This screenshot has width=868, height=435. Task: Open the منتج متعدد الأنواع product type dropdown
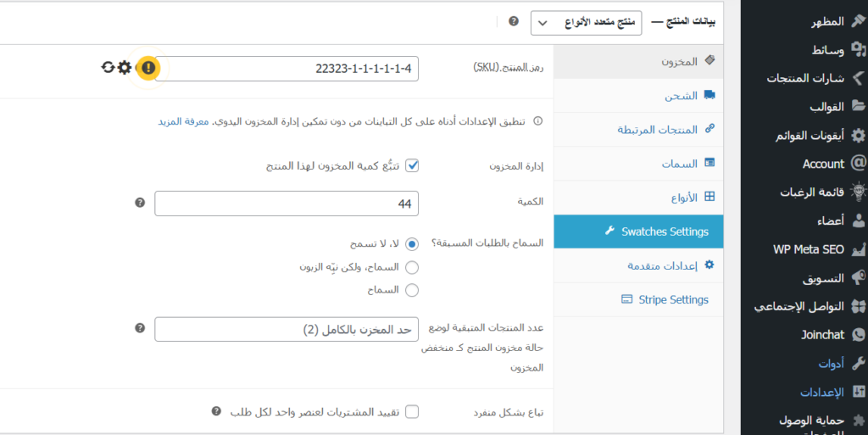coord(587,23)
